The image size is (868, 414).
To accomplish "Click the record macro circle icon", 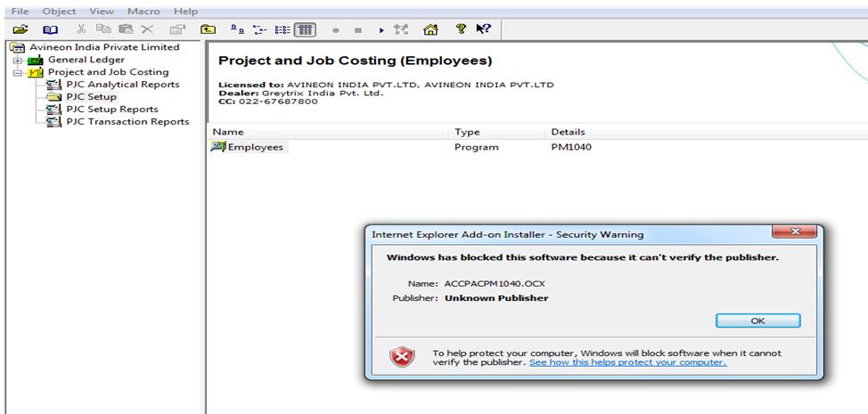I will (x=335, y=30).
